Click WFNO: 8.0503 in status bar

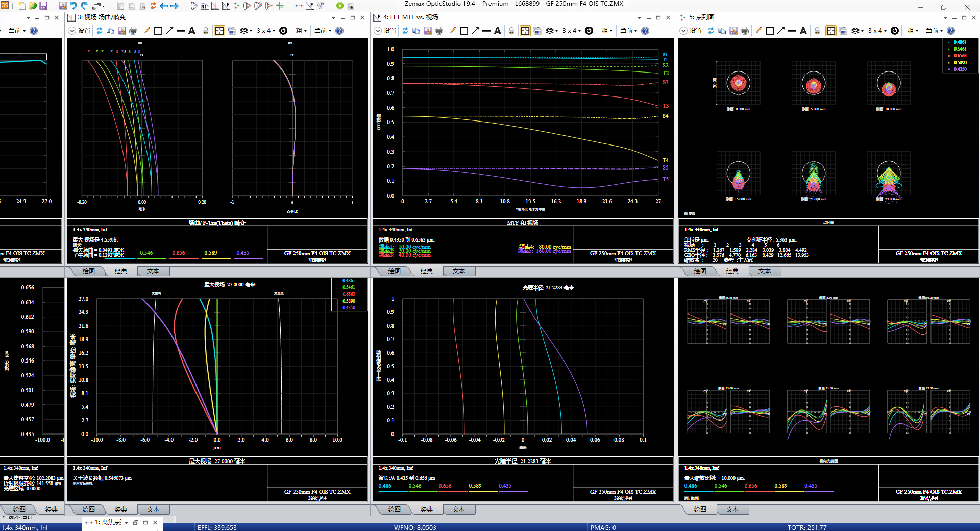coord(415,527)
